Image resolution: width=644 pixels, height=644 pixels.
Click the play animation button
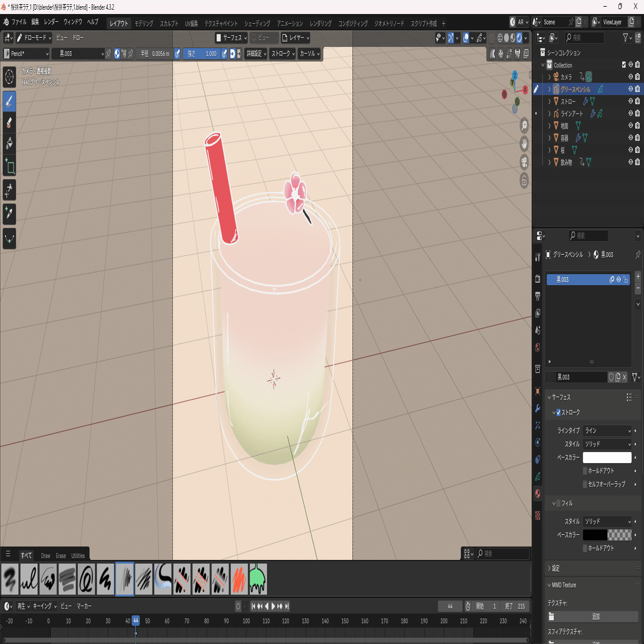coord(274,606)
